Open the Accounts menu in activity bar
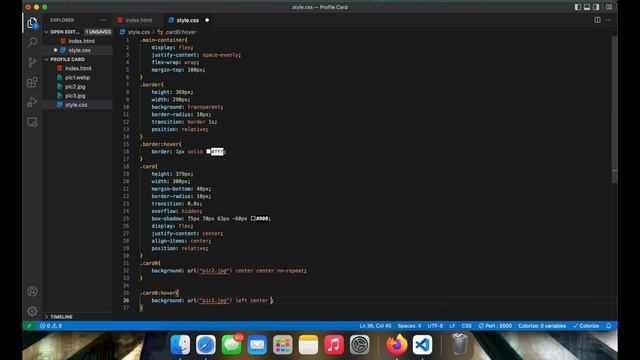Screen dimensions: 640x360 [32, 291]
